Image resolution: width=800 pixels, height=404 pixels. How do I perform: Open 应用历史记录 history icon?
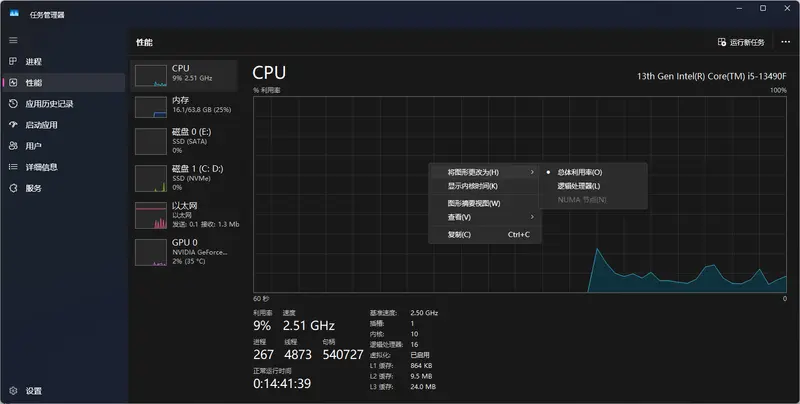click(13, 104)
